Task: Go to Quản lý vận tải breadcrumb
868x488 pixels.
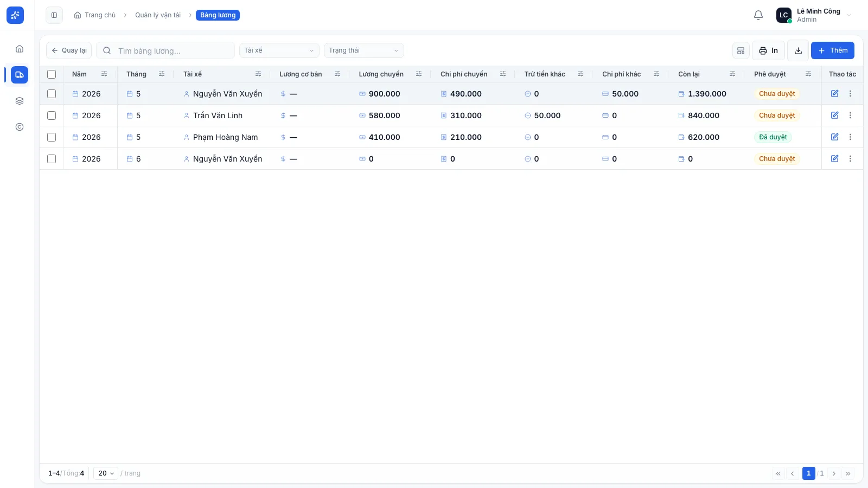Action: click(x=158, y=15)
